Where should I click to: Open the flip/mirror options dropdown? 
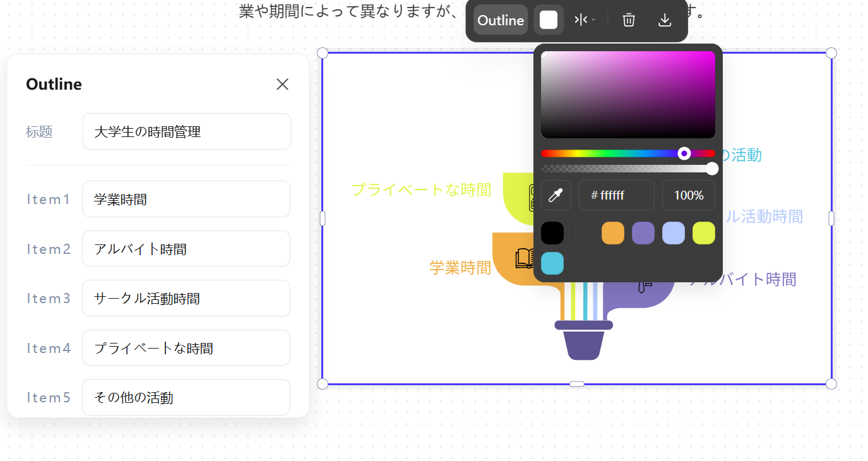coord(585,20)
